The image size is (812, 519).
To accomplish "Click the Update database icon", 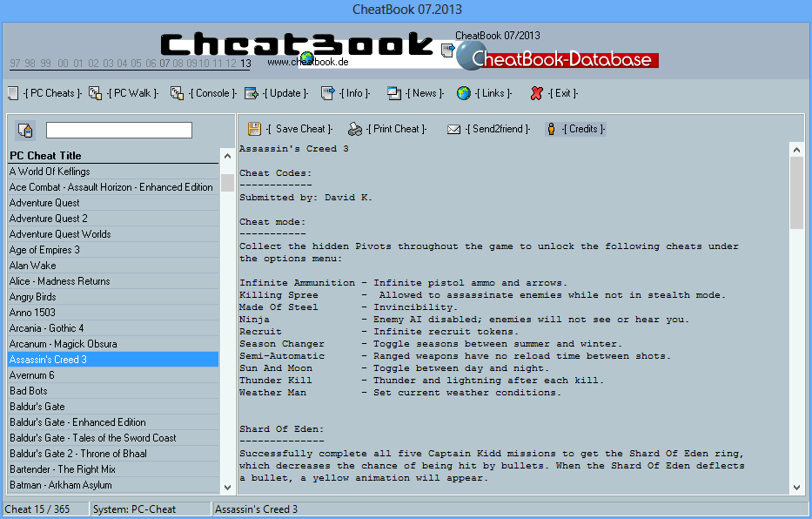I will 252,93.
